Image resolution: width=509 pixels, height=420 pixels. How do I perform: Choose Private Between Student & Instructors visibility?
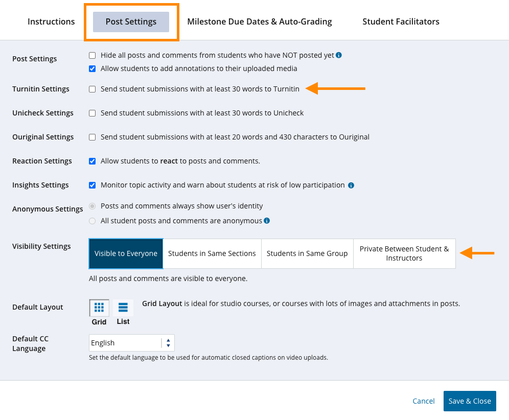click(404, 253)
